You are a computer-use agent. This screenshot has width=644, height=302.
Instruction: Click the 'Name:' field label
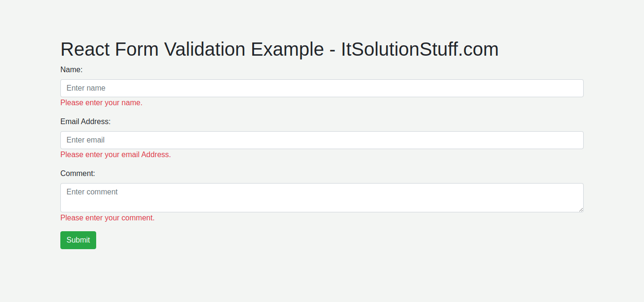(x=71, y=69)
